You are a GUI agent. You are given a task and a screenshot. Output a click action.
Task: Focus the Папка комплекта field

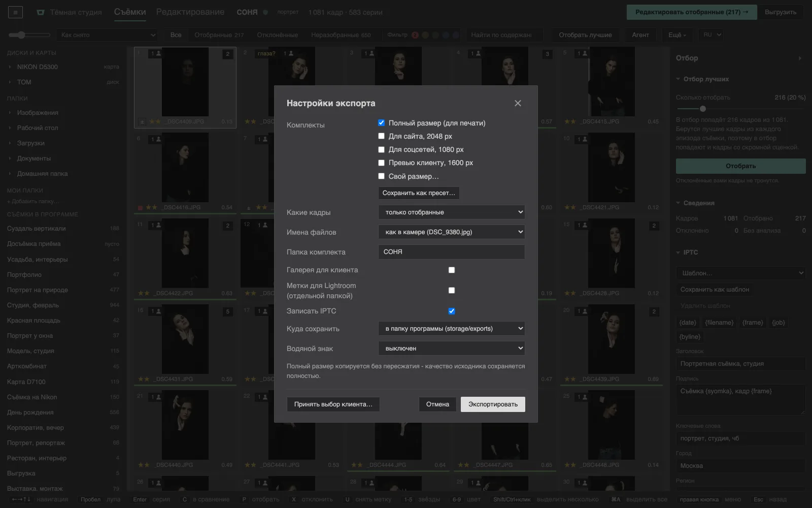click(x=452, y=252)
